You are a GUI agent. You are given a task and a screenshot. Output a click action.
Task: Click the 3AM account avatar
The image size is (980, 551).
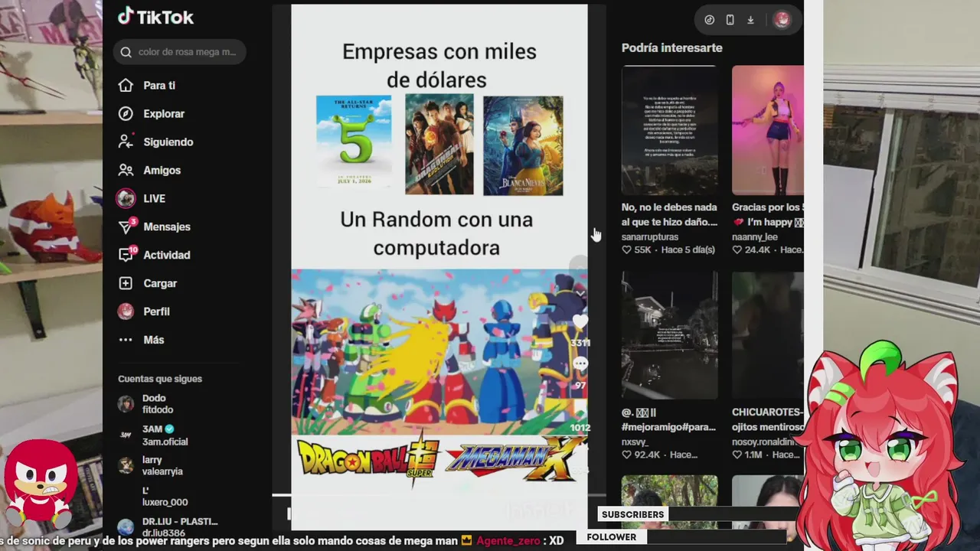(126, 435)
